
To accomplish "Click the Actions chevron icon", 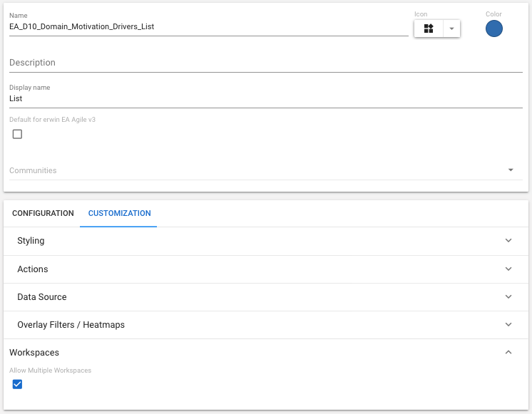I will click(x=508, y=269).
